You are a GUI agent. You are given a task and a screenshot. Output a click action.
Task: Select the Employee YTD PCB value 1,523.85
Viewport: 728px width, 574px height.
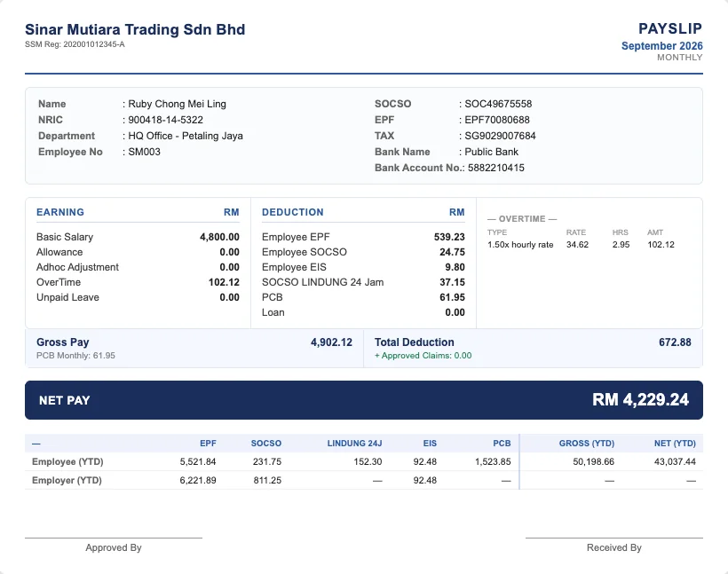(493, 461)
